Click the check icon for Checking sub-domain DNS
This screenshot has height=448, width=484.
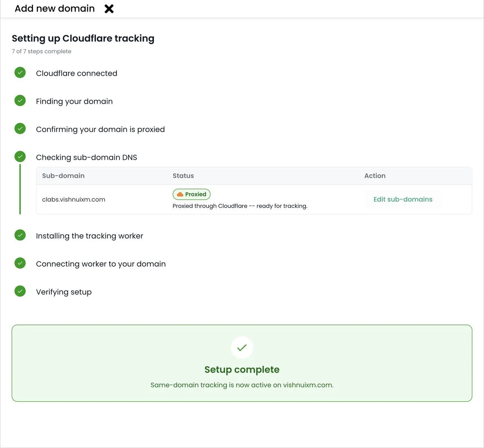coord(20,157)
